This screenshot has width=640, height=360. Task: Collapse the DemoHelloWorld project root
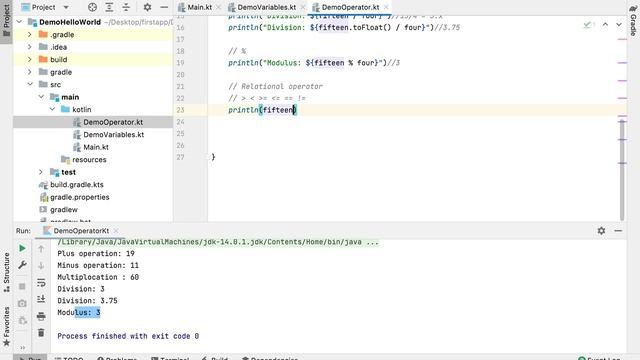[19, 22]
